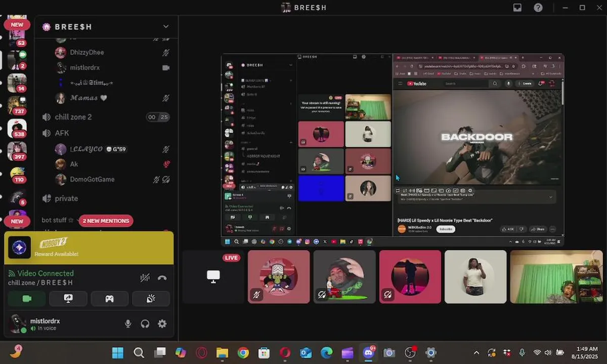The width and height of the screenshot is (607, 364).
Task: Open the server with 14 unread badge
Action: [x=17, y=83]
